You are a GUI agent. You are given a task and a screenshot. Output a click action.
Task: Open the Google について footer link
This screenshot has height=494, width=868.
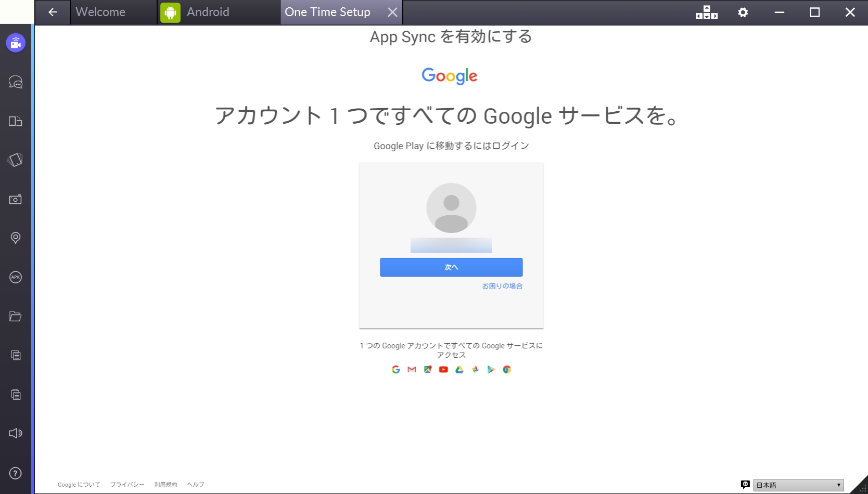(79, 485)
